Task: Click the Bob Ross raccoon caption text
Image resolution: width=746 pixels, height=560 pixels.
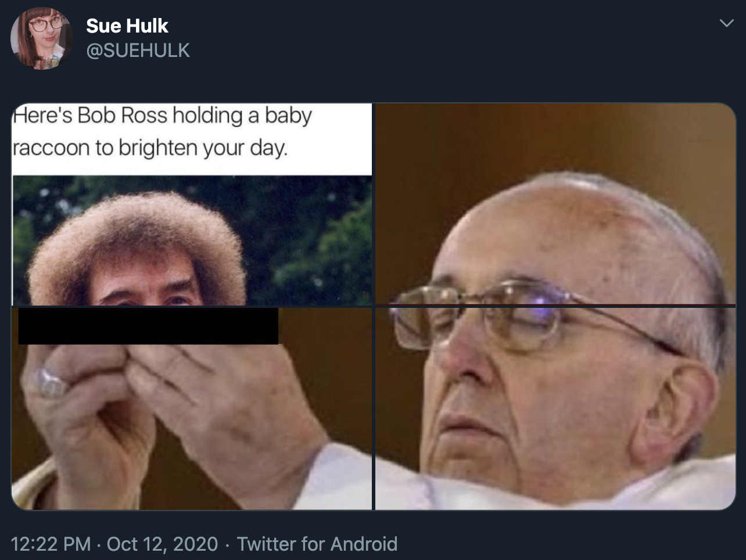Action: click(163, 132)
